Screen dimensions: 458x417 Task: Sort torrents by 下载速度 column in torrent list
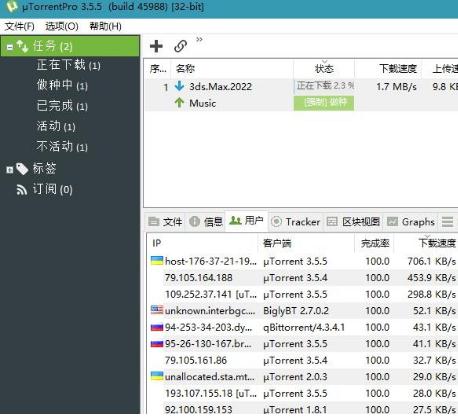388,69
